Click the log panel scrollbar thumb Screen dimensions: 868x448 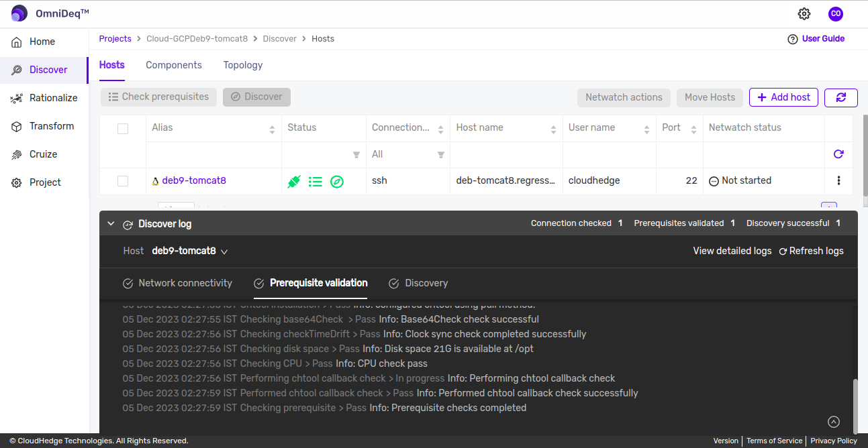coord(855,406)
